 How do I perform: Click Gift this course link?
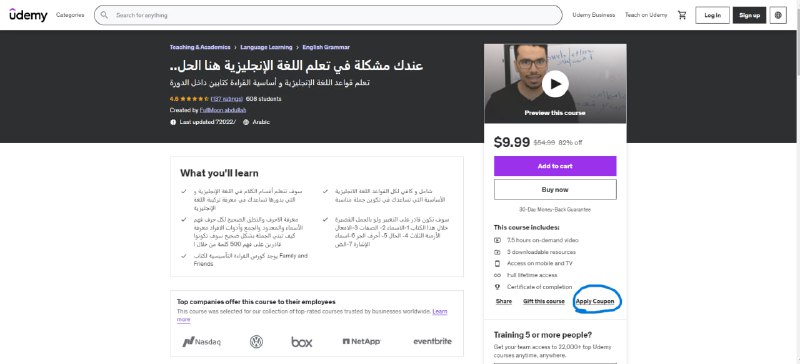[x=544, y=301]
